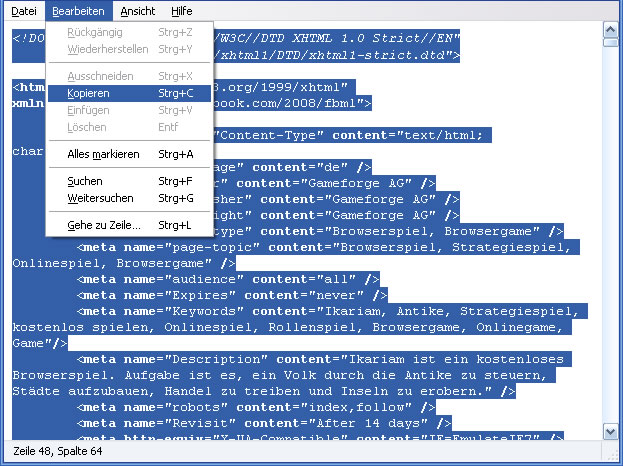Open Suchen search dialog
This screenshot has height=466, width=624.
tap(129, 181)
